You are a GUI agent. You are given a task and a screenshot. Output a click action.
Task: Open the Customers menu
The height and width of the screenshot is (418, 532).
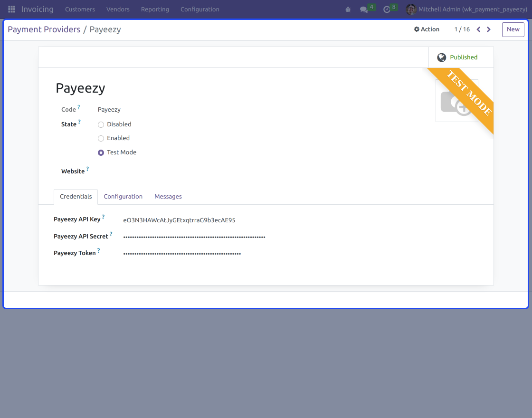80,9
